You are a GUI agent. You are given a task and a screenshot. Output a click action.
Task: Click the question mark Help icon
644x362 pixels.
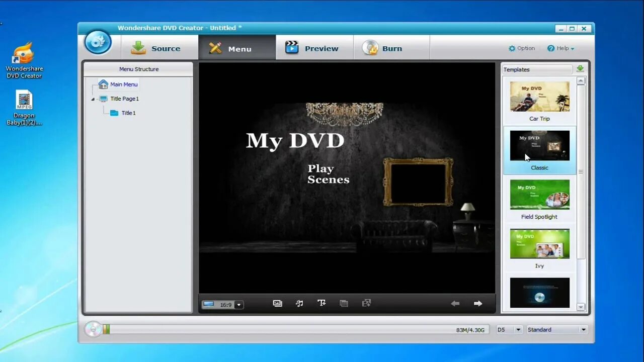pyautogui.click(x=551, y=48)
